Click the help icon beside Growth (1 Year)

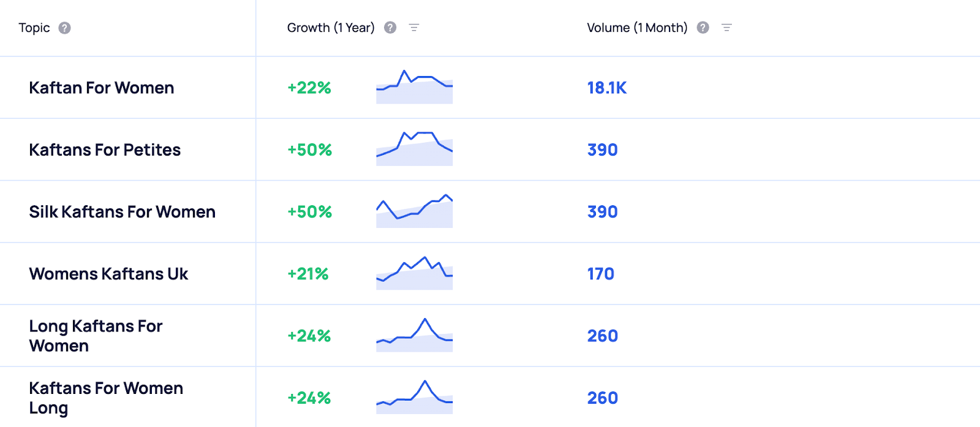390,28
